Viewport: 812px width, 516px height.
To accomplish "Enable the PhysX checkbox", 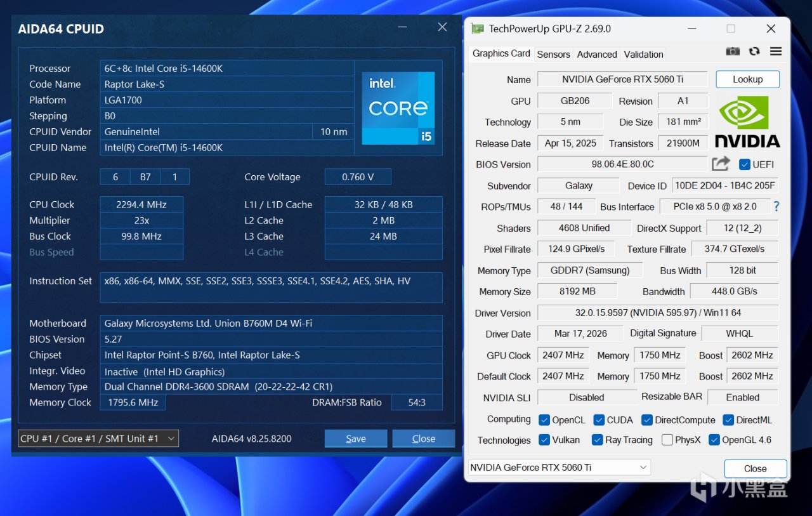I will (x=667, y=440).
